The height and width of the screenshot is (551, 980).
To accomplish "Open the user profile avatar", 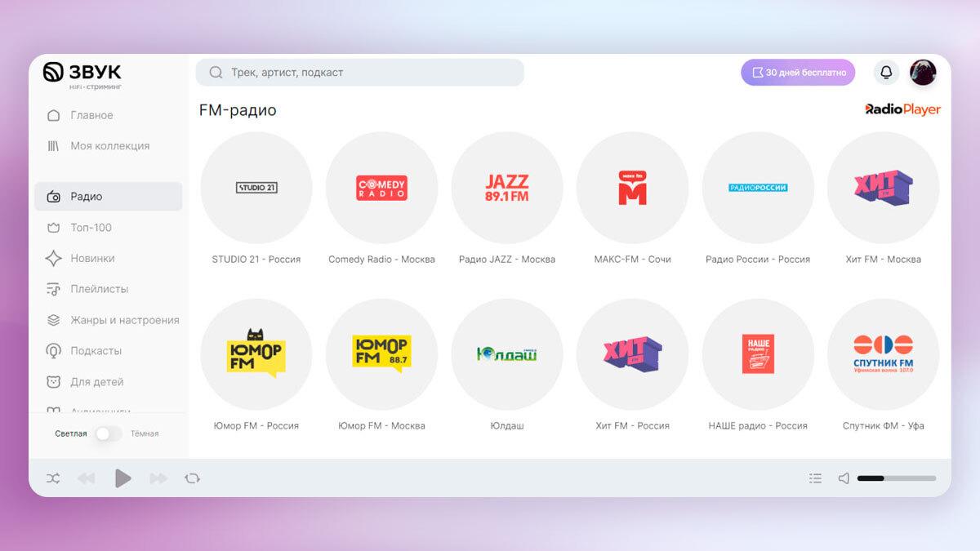I will pyautogui.click(x=923, y=73).
